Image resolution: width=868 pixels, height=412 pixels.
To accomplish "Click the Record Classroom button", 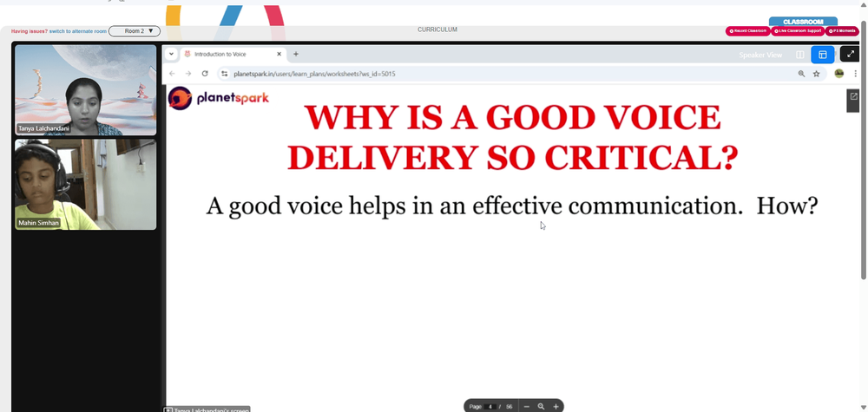I will (748, 31).
